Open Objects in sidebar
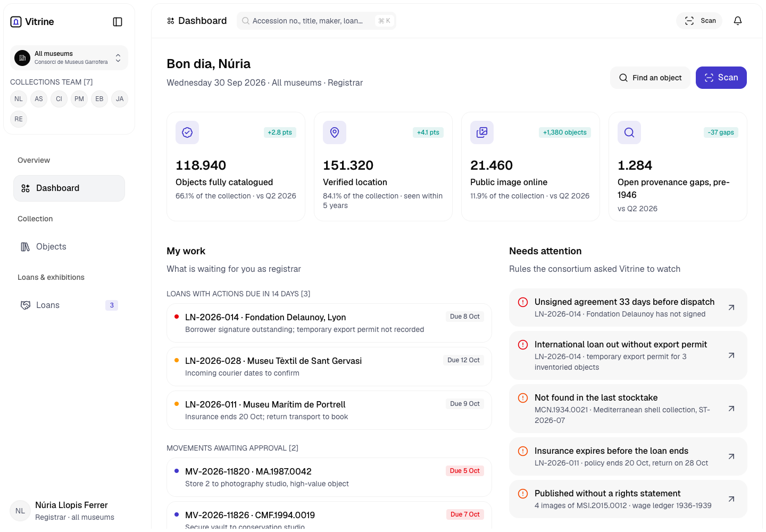The width and height of the screenshot is (766, 532). pos(69,247)
